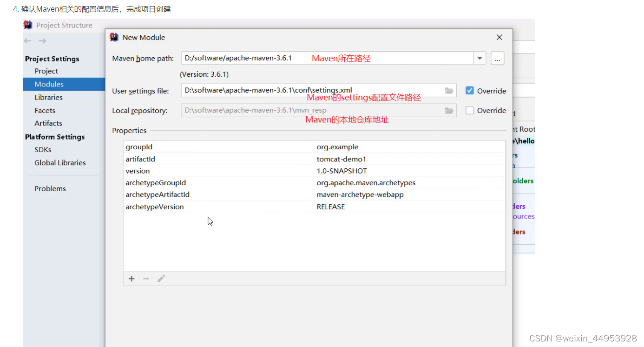The height and width of the screenshot is (347, 644).
Task: Click the Project Settings heading
Action: tap(52, 59)
